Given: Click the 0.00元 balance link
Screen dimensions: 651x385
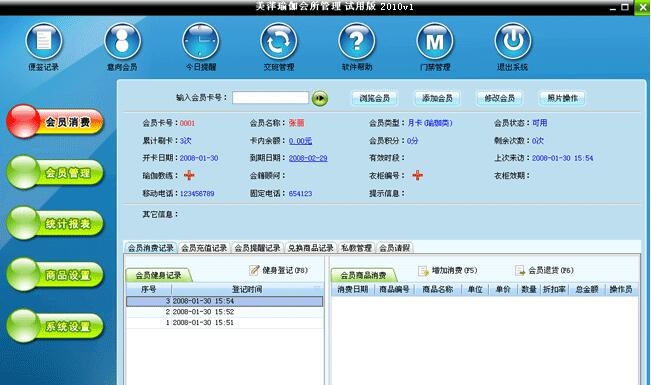Looking at the screenshot, I should (300, 141).
